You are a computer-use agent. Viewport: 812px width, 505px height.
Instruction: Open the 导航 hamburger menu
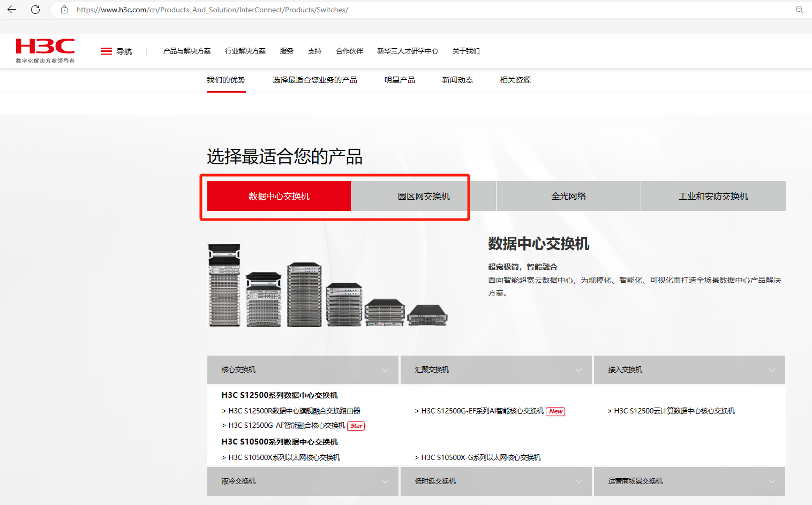[x=116, y=51]
